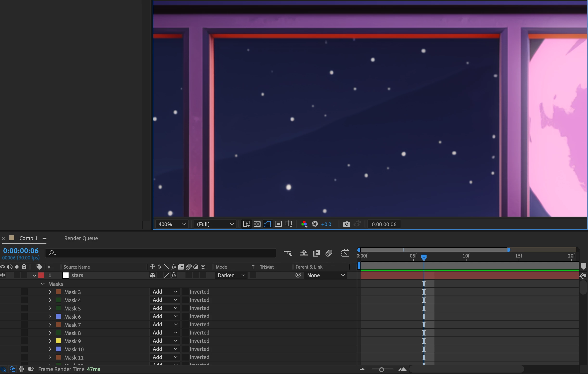Open the composition mini-flowchart icon
This screenshot has width=588, height=374.
point(288,253)
